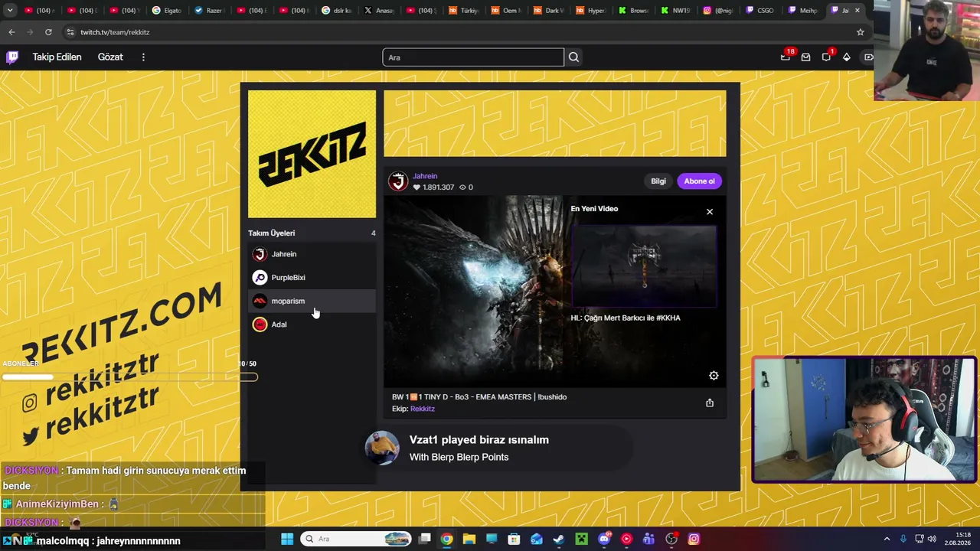The width and height of the screenshot is (980, 551).
Task: Reload the page
Action: point(48,32)
